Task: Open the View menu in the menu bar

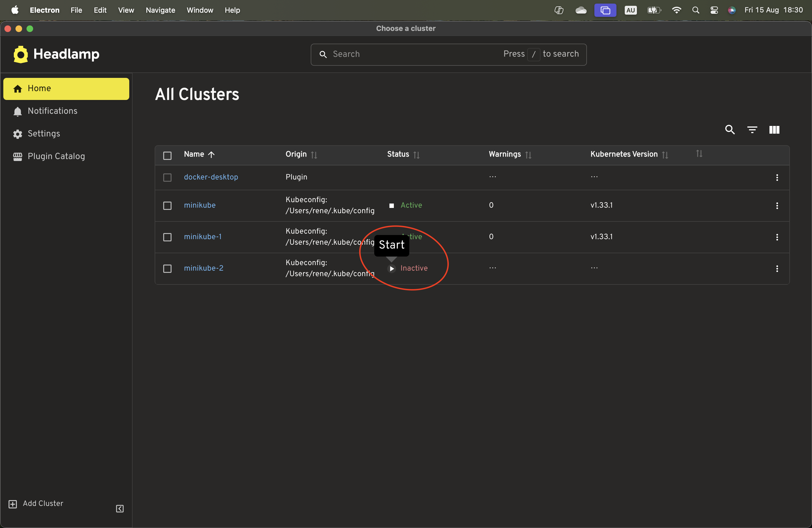Action: pyautogui.click(x=126, y=10)
